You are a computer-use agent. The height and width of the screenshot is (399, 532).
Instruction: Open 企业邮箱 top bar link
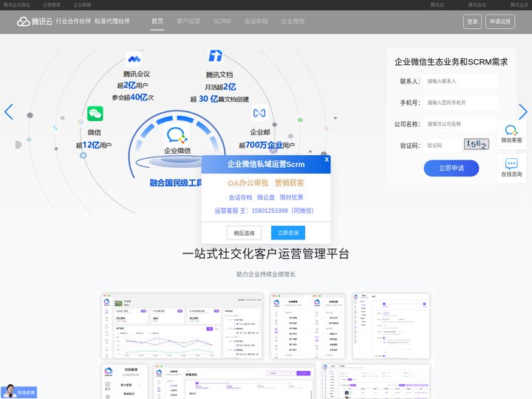tap(82, 4)
